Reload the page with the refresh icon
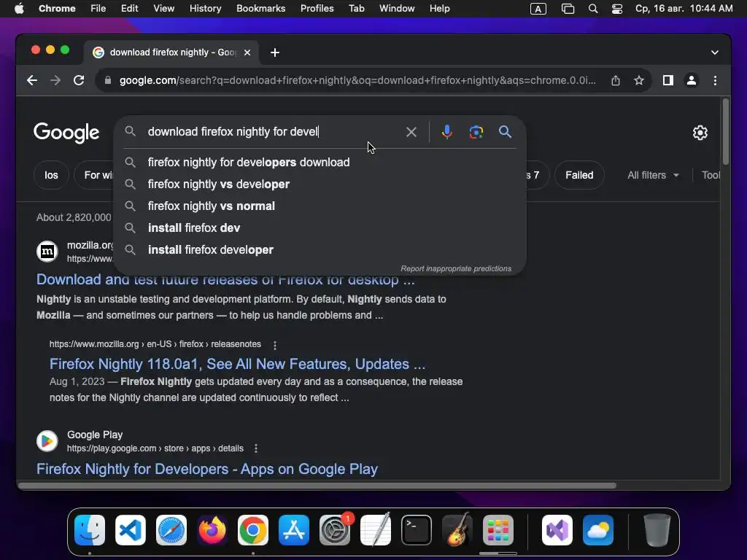This screenshot has height=560, width=747. point(79,80)
